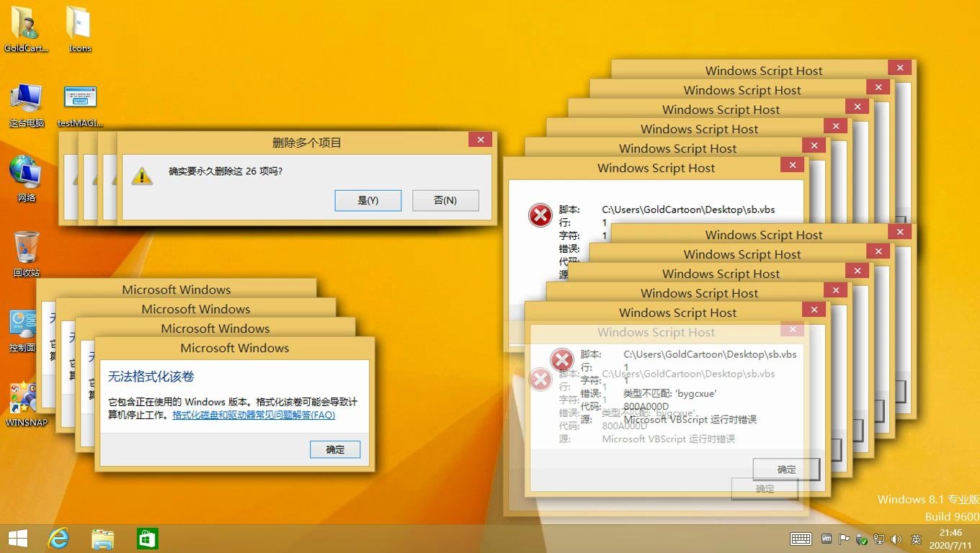The width and height of the screenshot is (980, 553).
Task: Open the volume speaker icon
Action: [896, 539]
